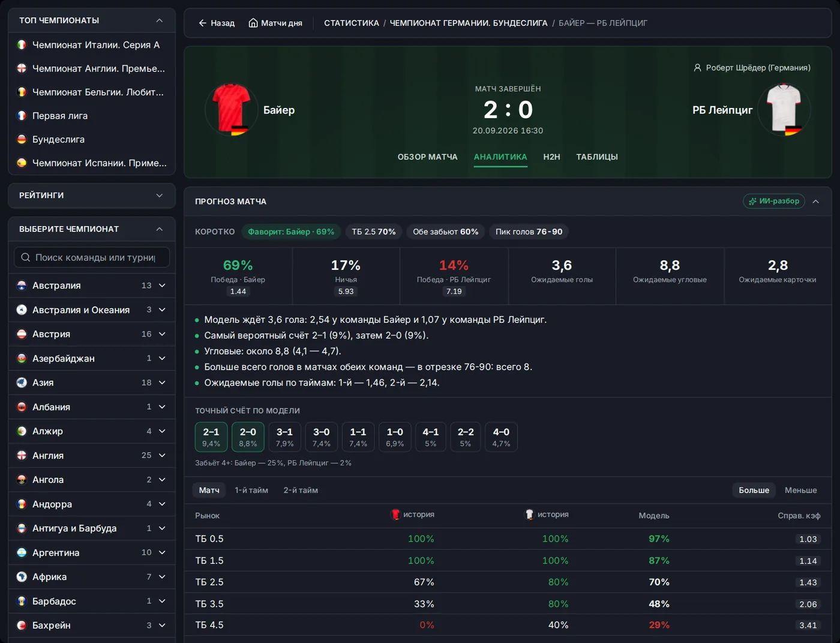Viewport: 840px width, 643px height.
Task: Collapse the ТОП ЧЕМПИОНАТЫ section
Action: click(159, 20)
